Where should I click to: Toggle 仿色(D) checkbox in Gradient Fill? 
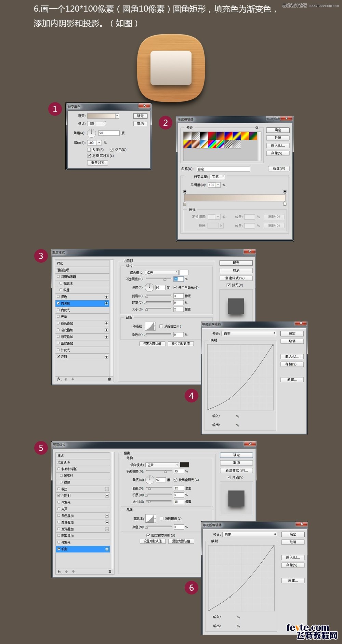[x=111, y=150]
